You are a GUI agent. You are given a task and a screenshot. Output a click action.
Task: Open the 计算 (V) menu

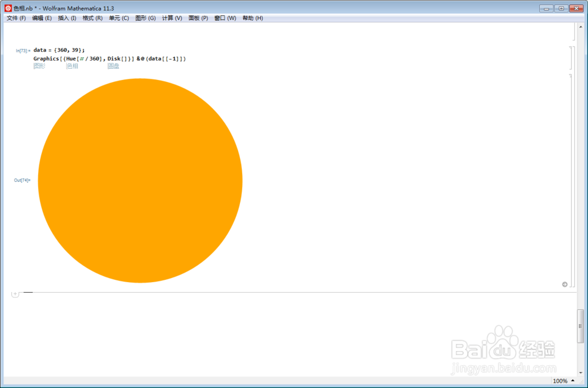(x=172, y=18)
